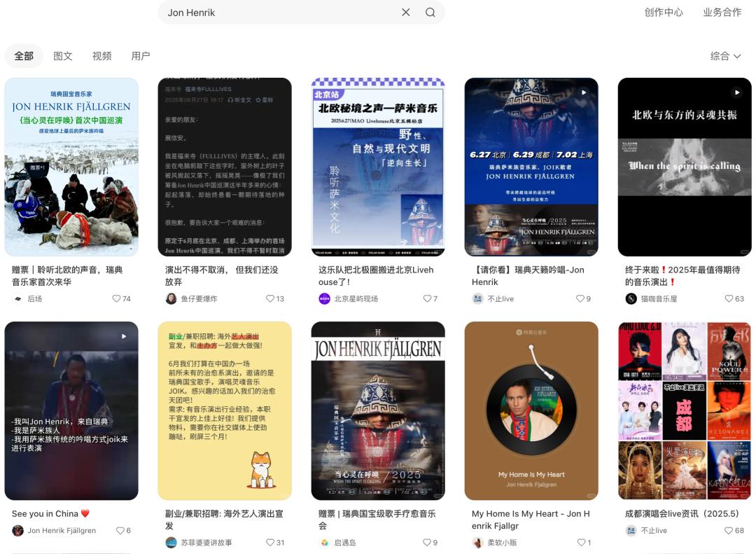Open the My Home Is My Heart vinyl cover
756x554 pixels.
(531, 410)
